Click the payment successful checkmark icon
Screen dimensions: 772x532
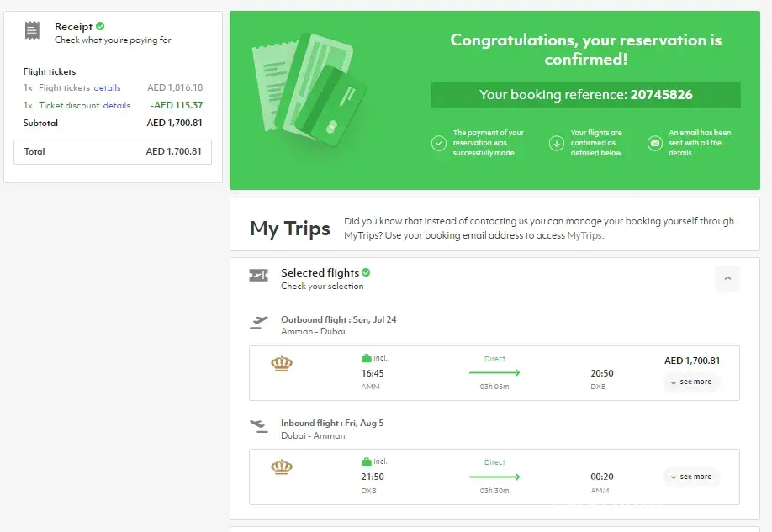coord(439,144)
